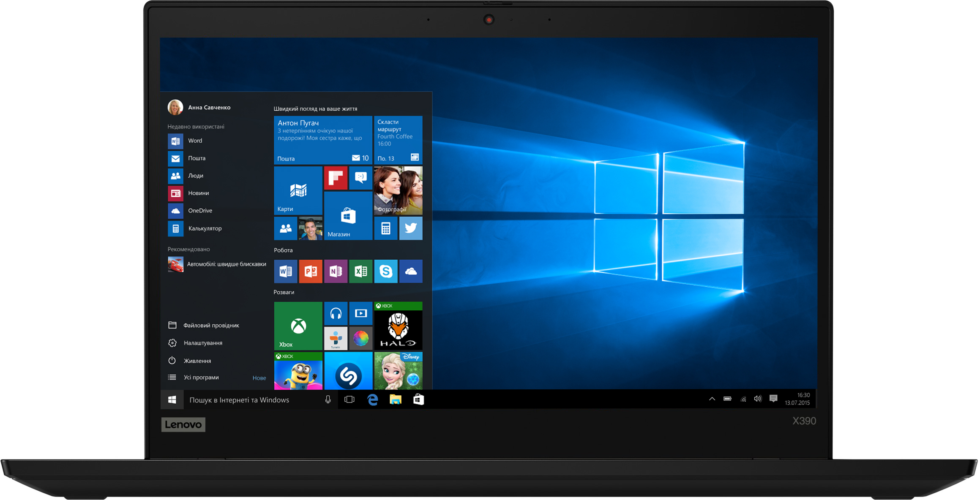Expand the Усі програми list
The width and height of the screenshot is (980, 500).
201,378
